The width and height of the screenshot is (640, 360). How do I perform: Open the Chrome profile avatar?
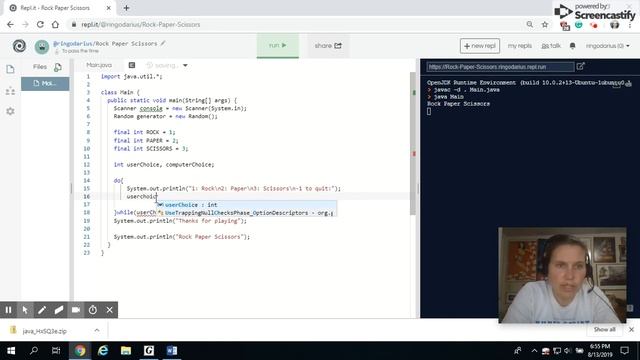[615, 25]
